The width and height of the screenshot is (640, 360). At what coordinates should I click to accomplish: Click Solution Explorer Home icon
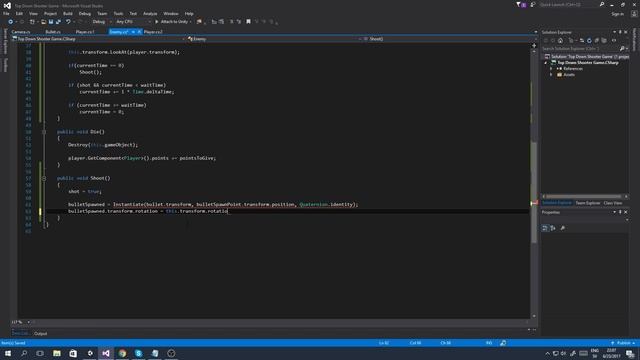(x=560, y=40)
